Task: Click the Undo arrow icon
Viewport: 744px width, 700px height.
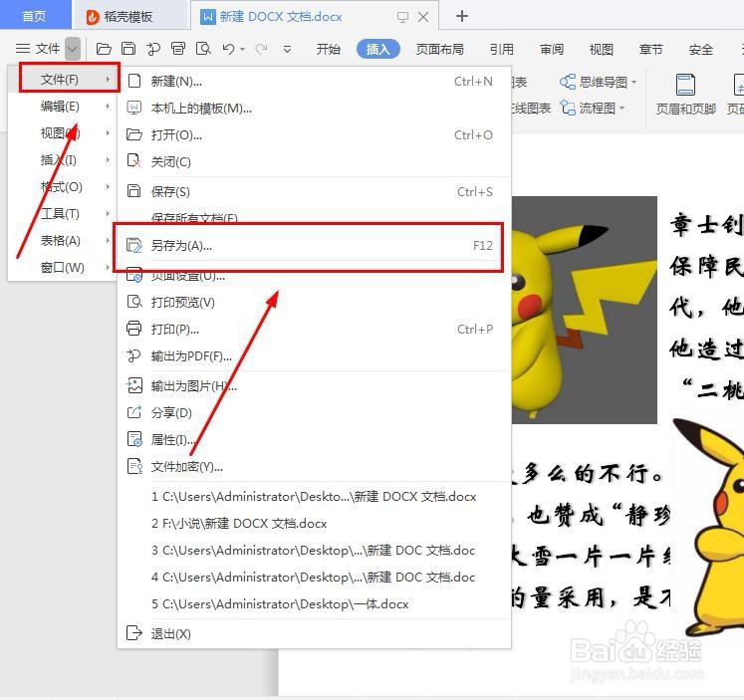Action: tap(228, 49)
